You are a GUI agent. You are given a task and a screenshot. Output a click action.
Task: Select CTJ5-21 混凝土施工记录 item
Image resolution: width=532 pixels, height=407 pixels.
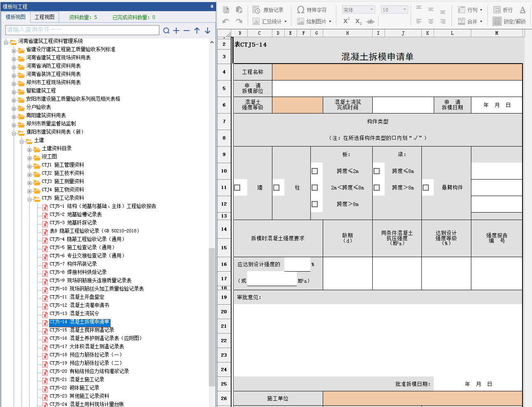[x=77, y=380]
